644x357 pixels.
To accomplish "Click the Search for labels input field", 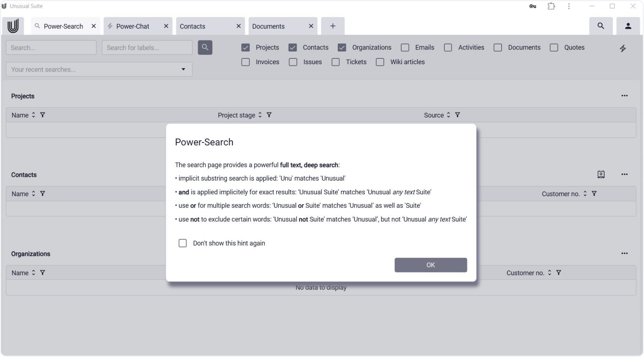I will click(x=147, y=47).
